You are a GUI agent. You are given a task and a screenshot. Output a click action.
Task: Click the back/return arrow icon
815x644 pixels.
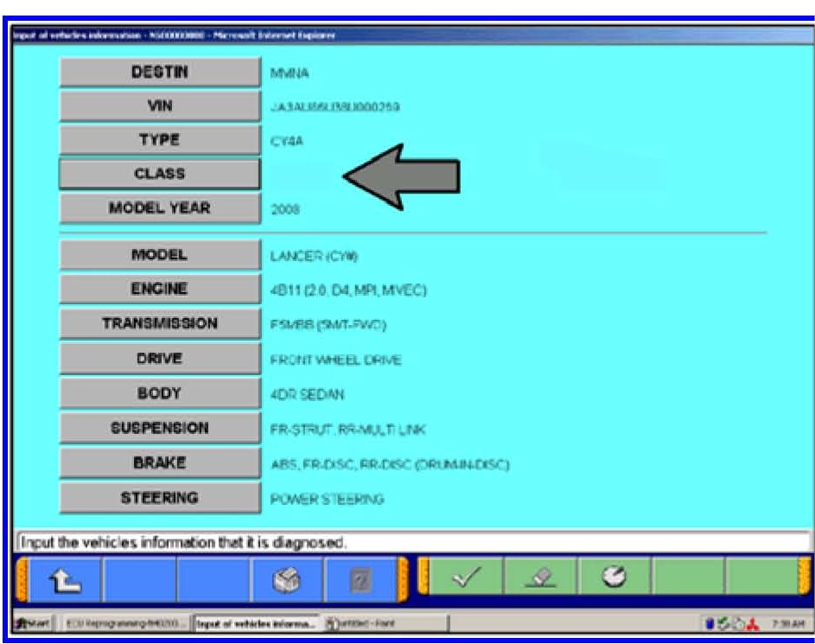(66, 580)
